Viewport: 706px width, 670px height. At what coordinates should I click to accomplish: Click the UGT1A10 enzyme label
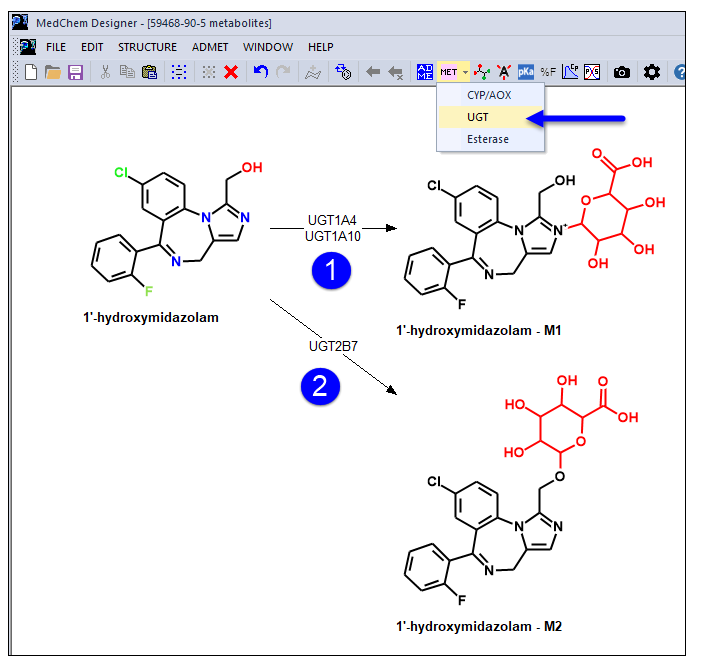click(333, 236)
